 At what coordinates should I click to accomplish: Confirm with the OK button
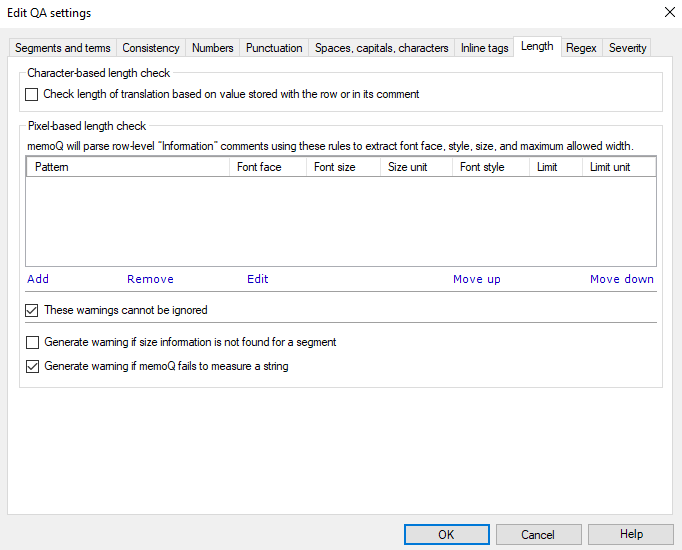point(447,534)
